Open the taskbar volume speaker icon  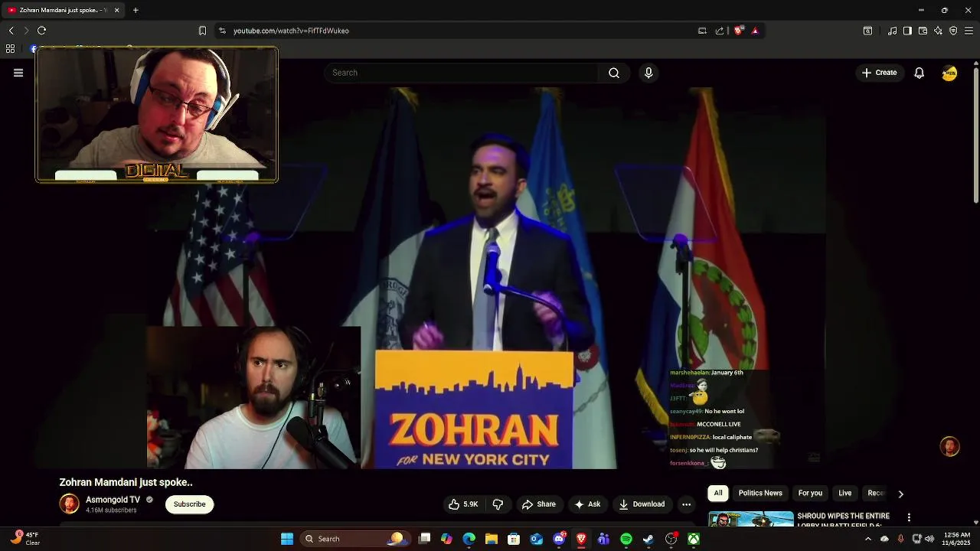(929, 539)
